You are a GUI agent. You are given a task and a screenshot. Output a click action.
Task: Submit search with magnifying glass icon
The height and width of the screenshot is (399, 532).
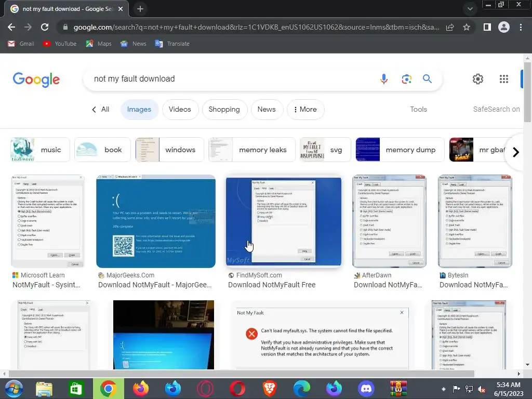click(x=427, y=79)
